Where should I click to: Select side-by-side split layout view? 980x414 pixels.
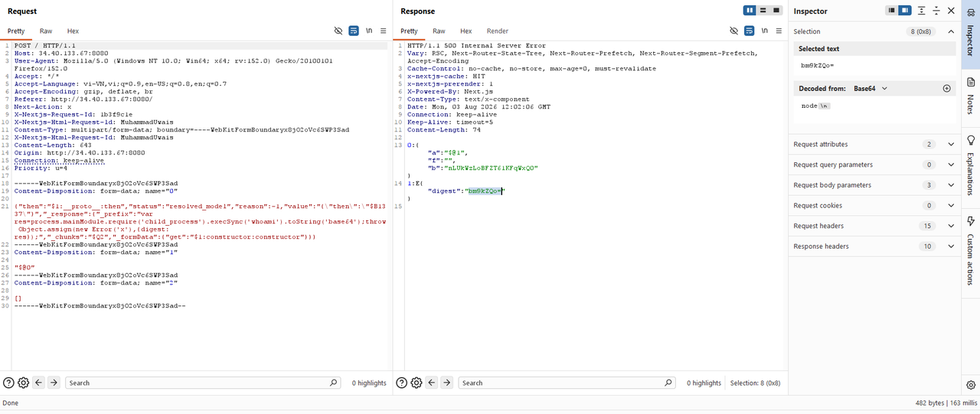pos(750,11)
